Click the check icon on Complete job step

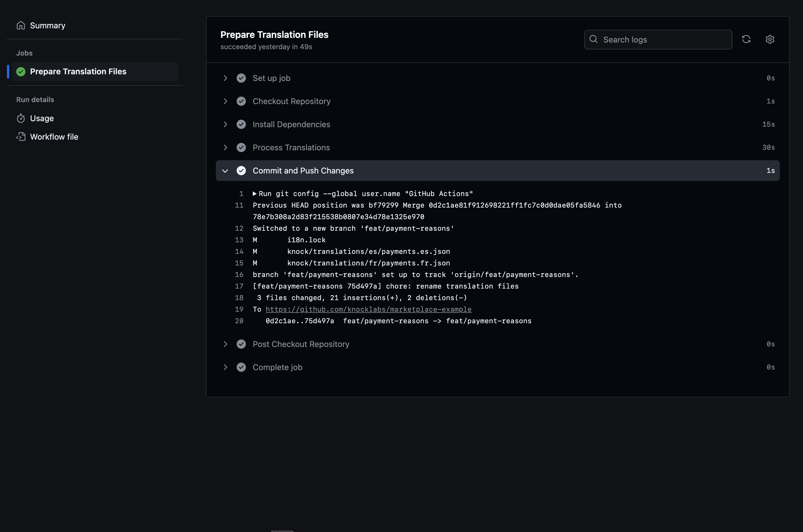241,367
